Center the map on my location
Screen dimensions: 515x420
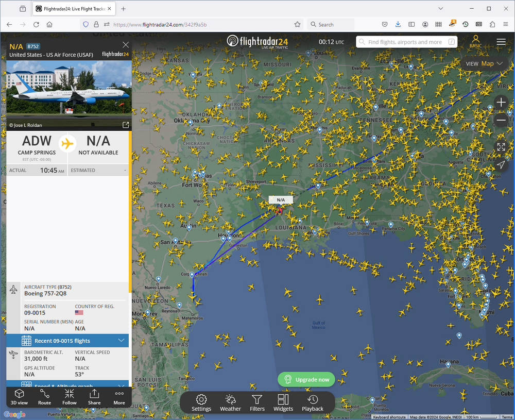[x=501, y=165]
